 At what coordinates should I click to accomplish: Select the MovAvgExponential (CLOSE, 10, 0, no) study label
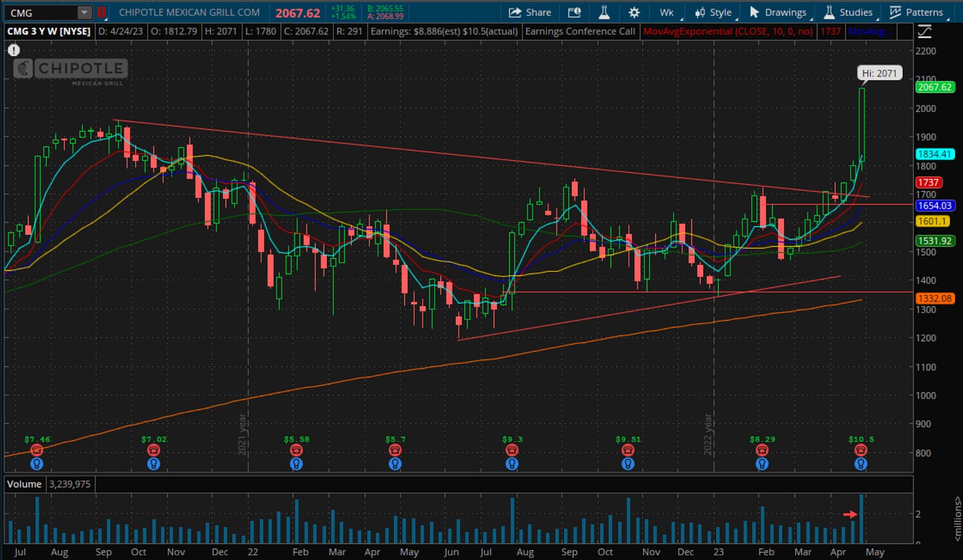tap(728, 31)
